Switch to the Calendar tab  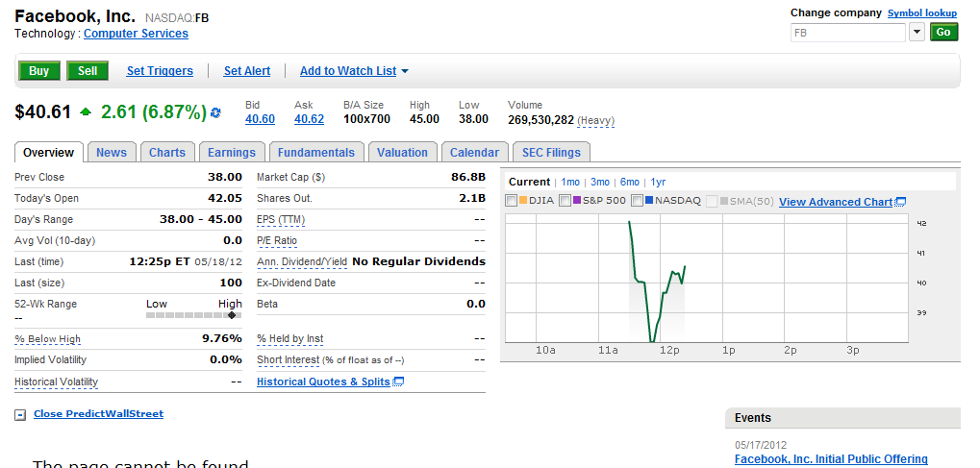pyautogui.click(x=474, y=153)
